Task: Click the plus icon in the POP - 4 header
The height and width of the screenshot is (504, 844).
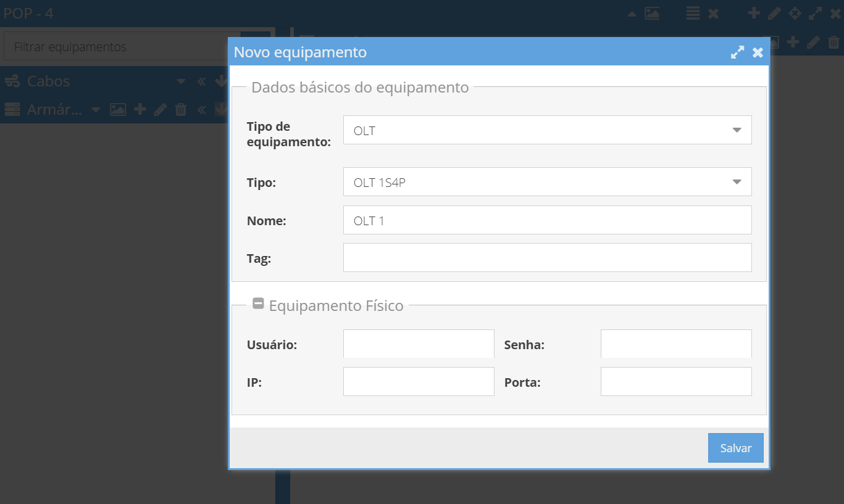Action: (754, 13)
